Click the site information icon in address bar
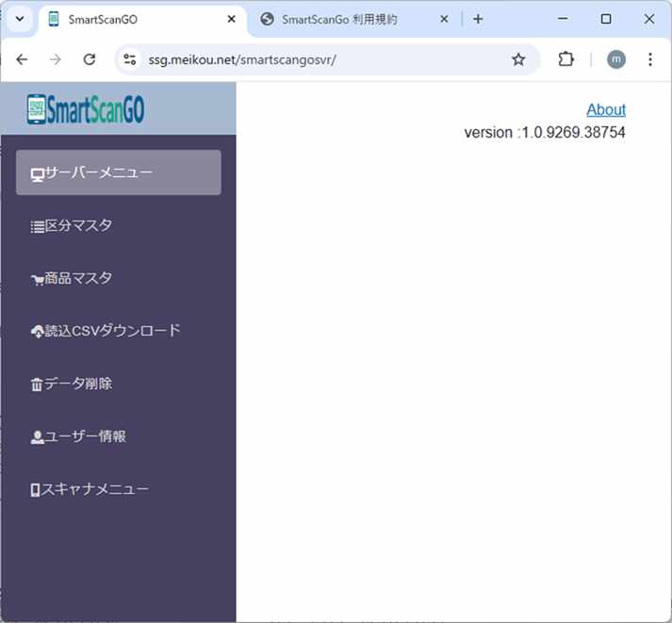 129,59
